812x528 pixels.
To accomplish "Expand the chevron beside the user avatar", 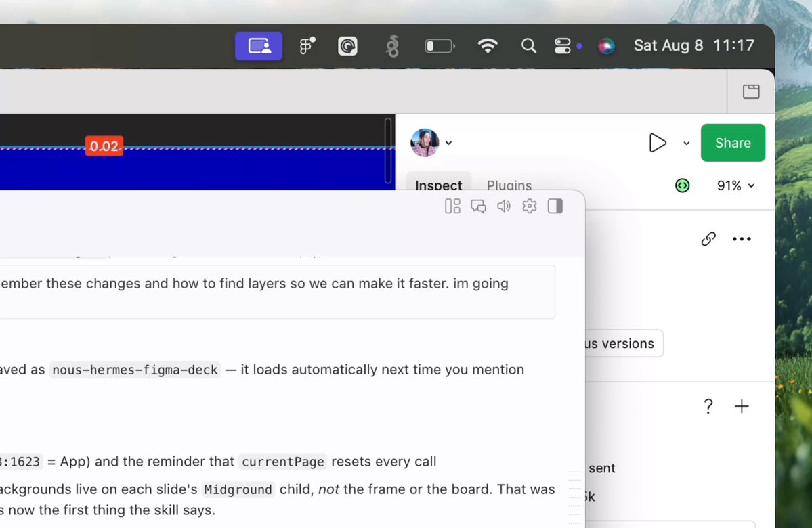I will (x=448, y=143).
